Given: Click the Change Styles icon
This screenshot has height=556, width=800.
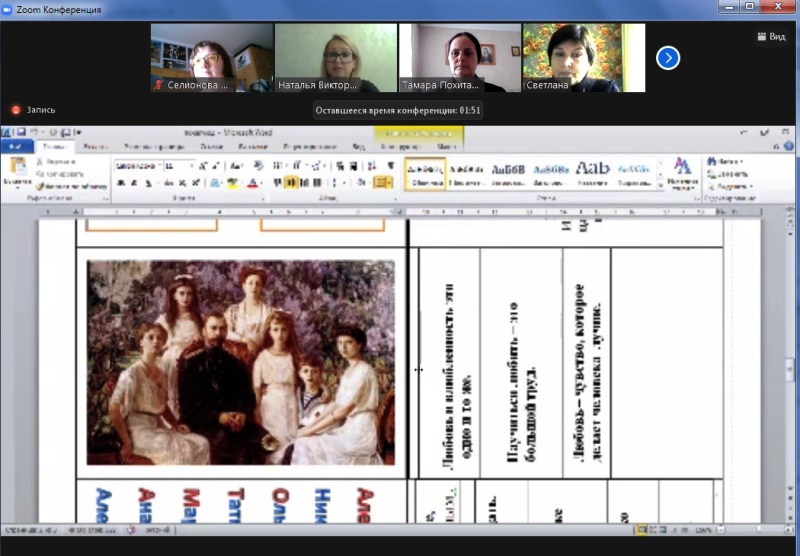Looking at the screenshot, I should coord(683,173).
